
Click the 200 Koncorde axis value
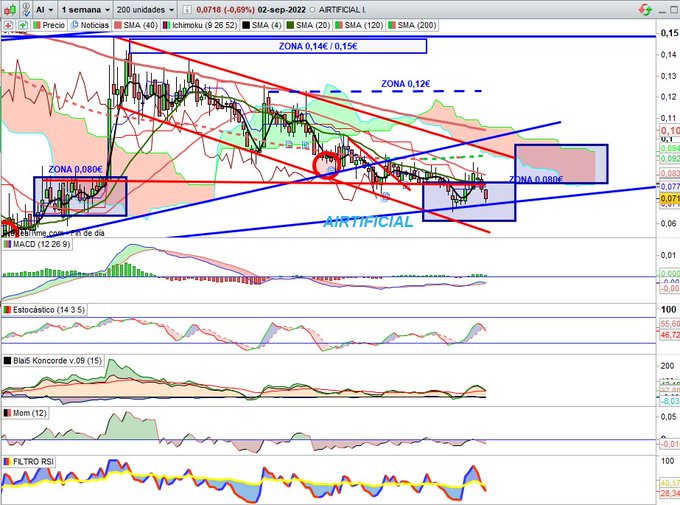pos(667,366)
